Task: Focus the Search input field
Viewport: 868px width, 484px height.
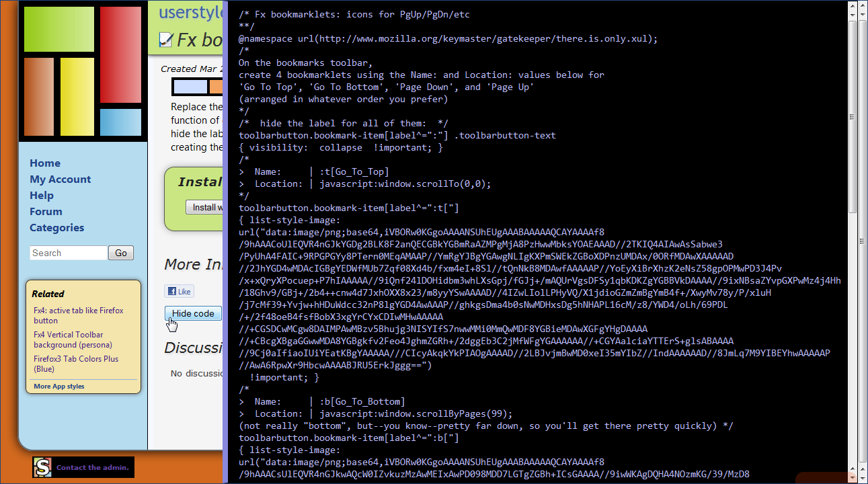Action: click(x=68, y=253)
